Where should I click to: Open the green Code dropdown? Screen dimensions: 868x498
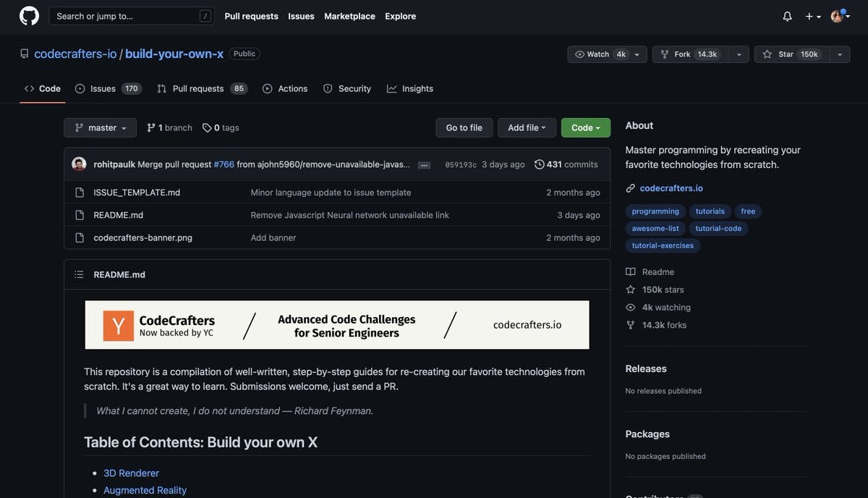tap(585, 128)
